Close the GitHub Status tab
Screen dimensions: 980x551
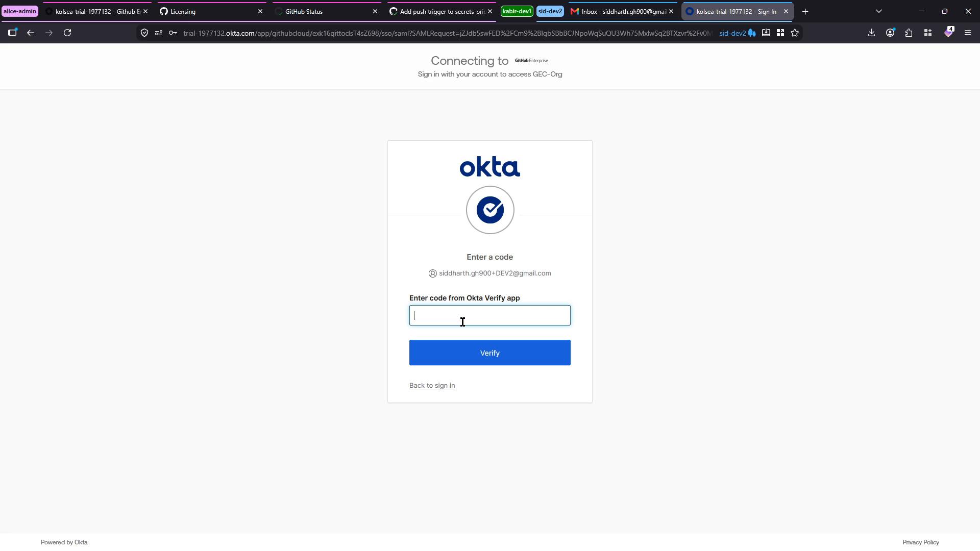[375, 11]
